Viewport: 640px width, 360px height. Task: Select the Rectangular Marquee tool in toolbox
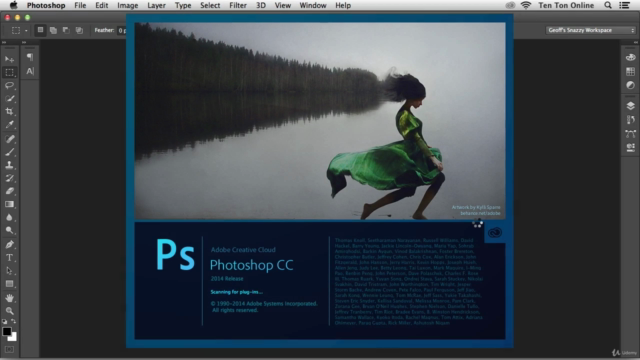click(9, 72)
